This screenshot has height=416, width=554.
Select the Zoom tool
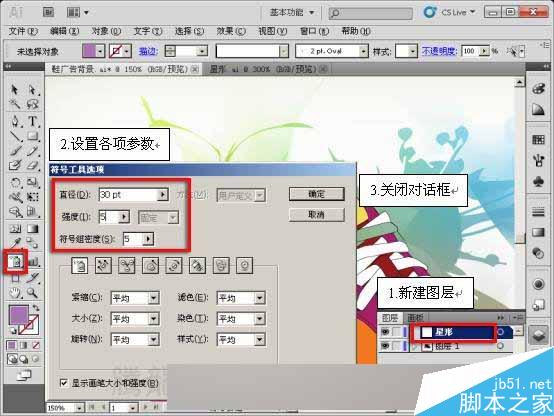[x=33, y=293]
